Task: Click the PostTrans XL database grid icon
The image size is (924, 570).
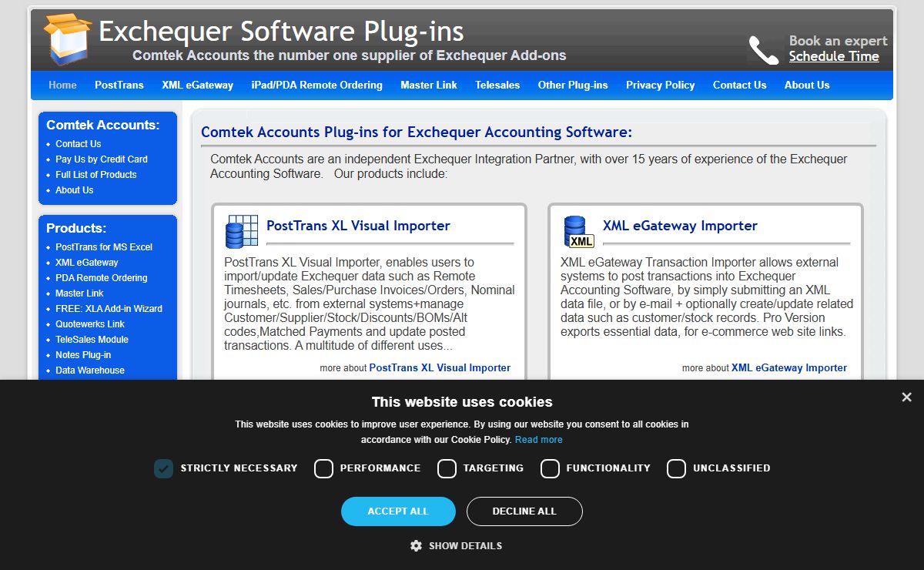Action: coord(241,230)
